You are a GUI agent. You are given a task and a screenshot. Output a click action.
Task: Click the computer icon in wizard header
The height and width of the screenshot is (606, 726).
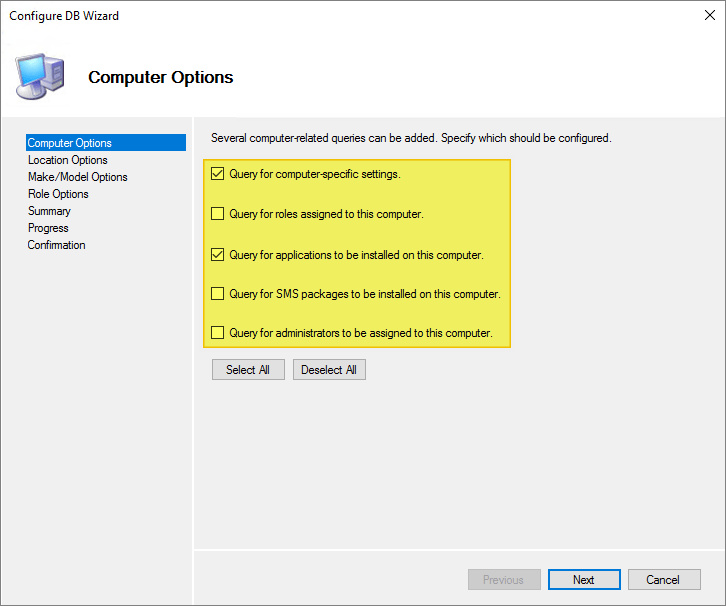coord(40,76)
